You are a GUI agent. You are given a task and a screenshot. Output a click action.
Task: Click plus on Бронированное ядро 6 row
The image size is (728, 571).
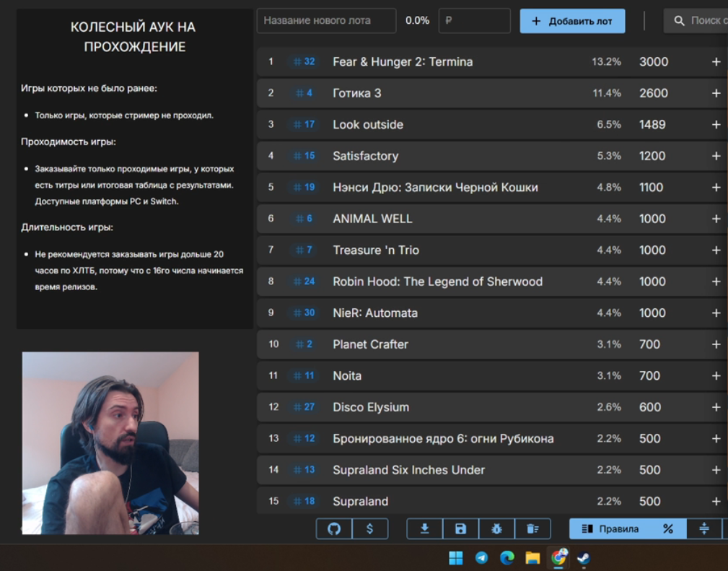[x=716, y=439]
